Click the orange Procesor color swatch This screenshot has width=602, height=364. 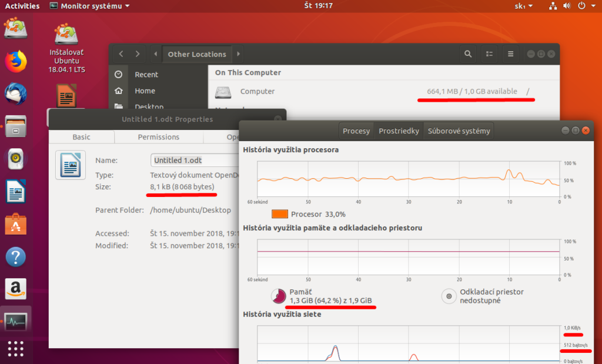pos(280,214)
